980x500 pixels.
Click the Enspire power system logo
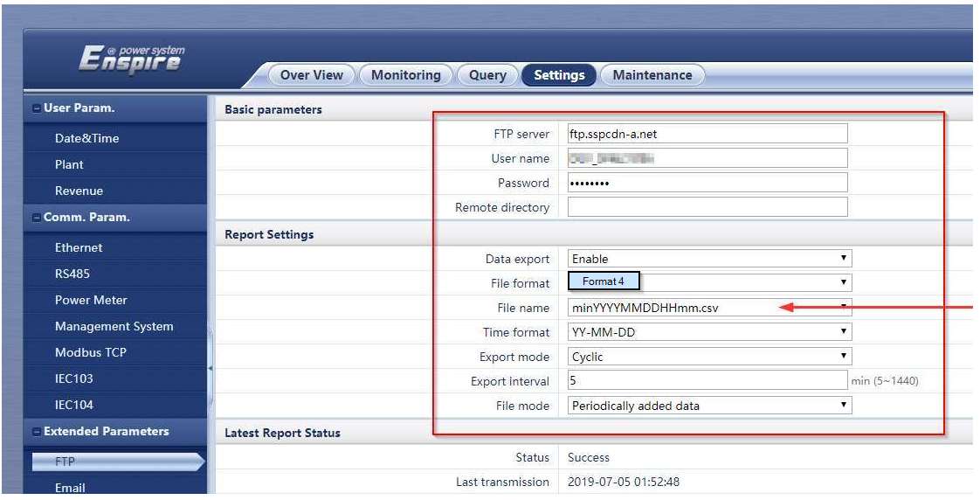click(x=132, y=59)
